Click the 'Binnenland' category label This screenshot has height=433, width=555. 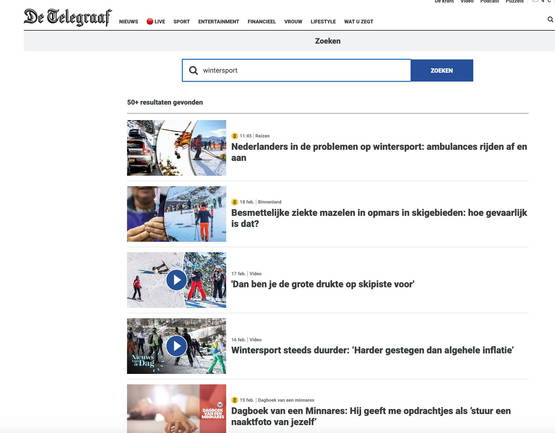pyautogui.click(x=270, y=202)
